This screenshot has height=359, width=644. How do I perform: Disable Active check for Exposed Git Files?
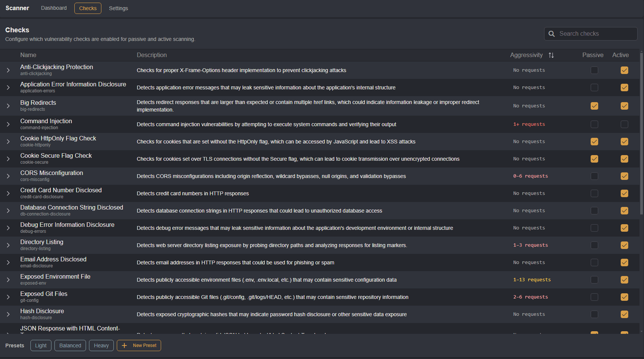pos(624,297)
